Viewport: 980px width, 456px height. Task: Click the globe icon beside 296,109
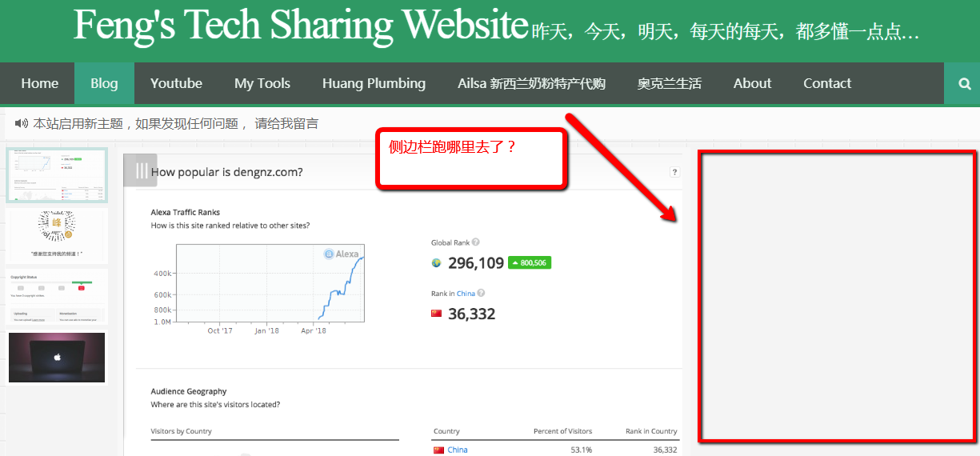(x=437, y=263)
